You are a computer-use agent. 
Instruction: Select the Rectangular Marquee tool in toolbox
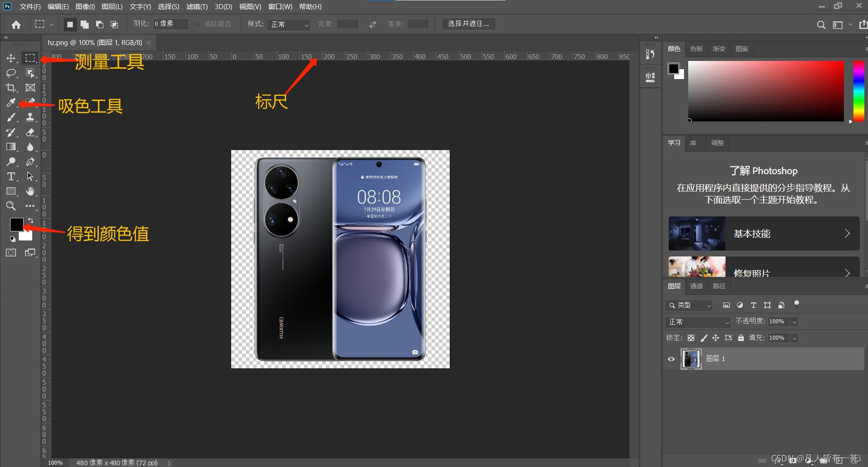pyautogui.click(x=30, y=58)
